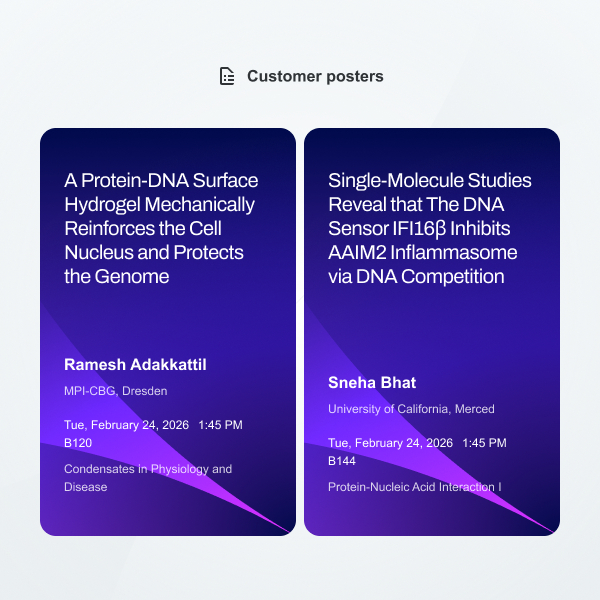Open the Single-Molecule Studies poster title

[x=430, y=228]
